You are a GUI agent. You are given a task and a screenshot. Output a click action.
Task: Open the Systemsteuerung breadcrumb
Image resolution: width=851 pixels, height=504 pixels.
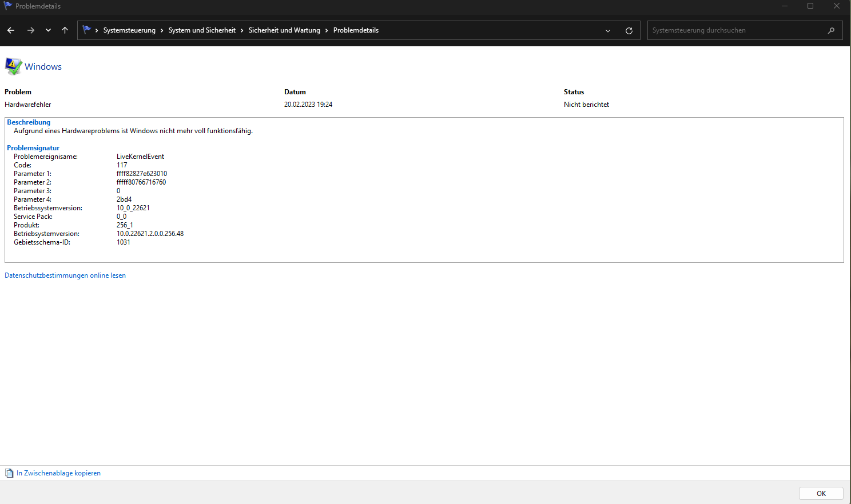129,30
